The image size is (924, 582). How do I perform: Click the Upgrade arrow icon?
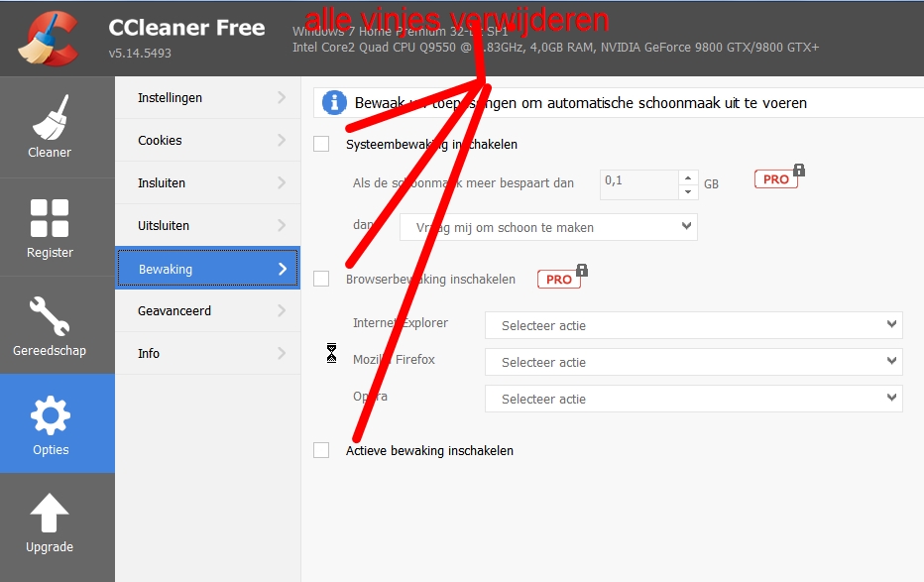(x=50, y=515)
